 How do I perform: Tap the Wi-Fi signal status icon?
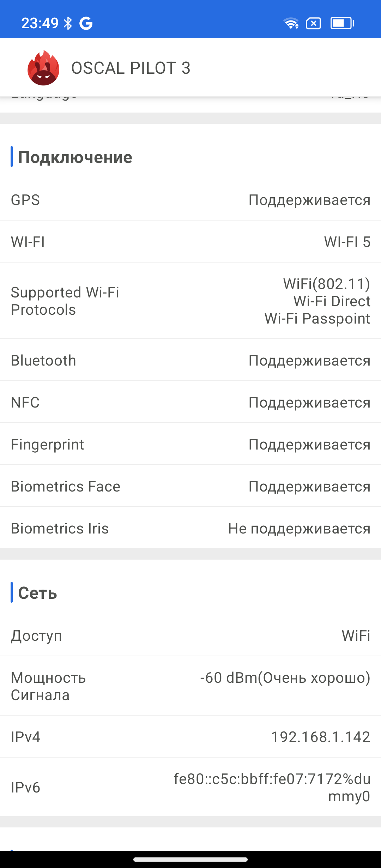pos(291,23)
